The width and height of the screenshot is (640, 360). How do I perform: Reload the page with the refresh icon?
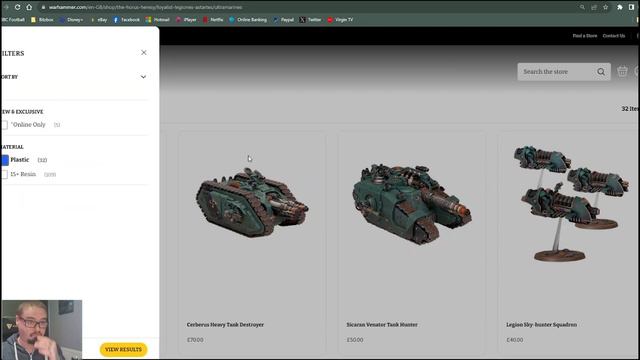click(x=18, y=7)
